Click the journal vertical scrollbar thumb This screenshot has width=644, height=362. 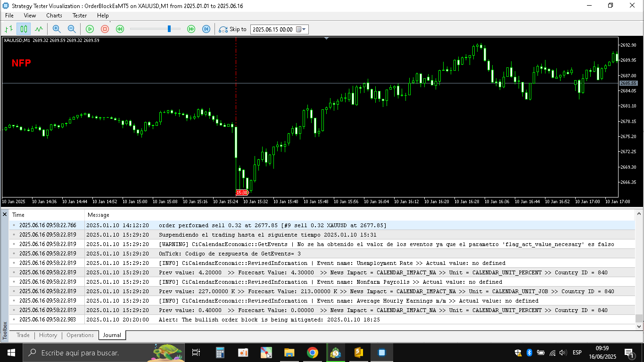pos(639,319)
